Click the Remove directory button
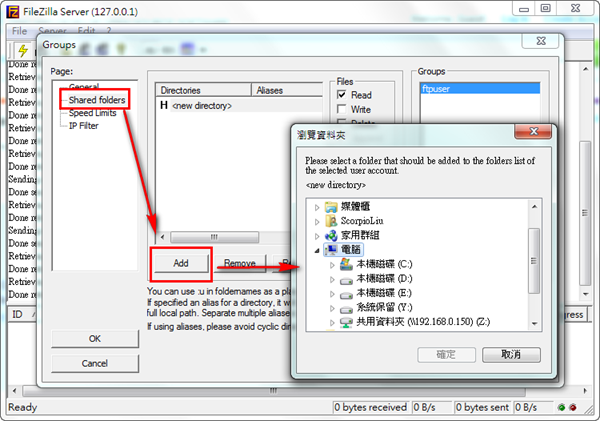The image size is (600, 421). tap(240, 263)
